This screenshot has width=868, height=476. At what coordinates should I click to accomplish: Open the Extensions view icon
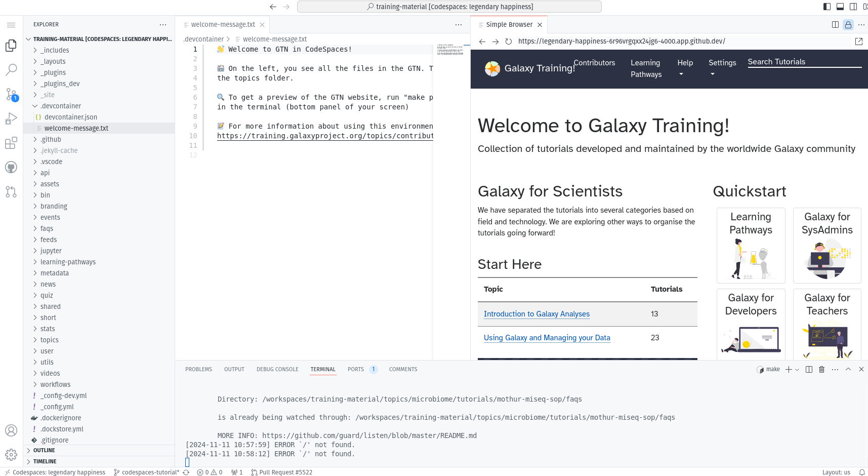(x=11, y=143)
